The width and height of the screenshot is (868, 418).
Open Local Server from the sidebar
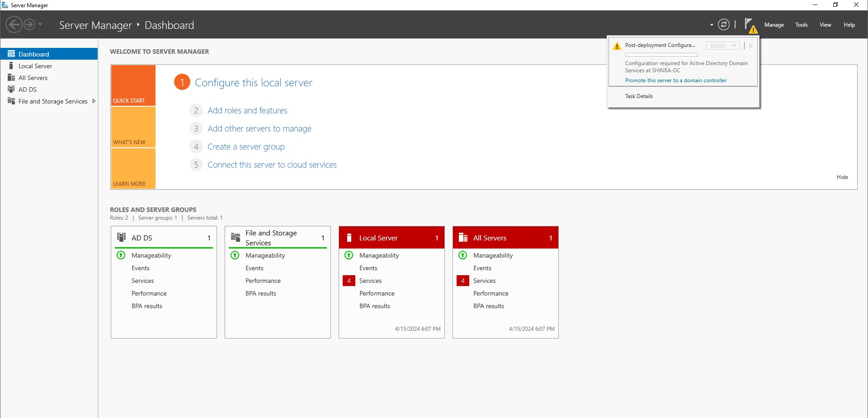(36, 66)
